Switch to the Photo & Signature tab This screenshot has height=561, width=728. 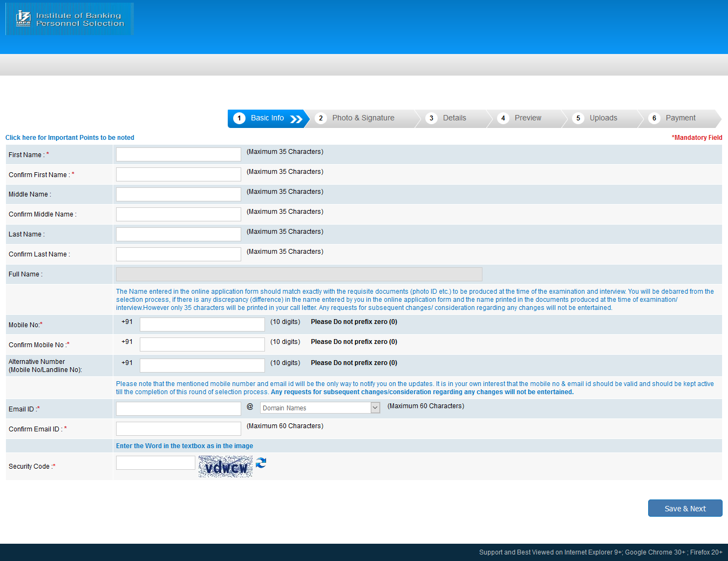click(x=363, y=118)
